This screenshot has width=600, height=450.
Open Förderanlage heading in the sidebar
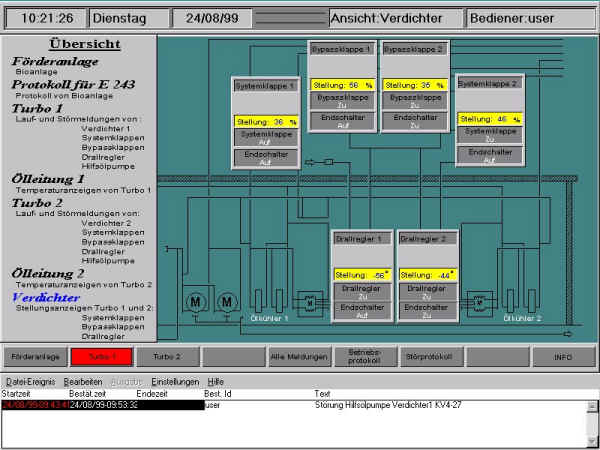pyautogui.click(x=55, y=61)
